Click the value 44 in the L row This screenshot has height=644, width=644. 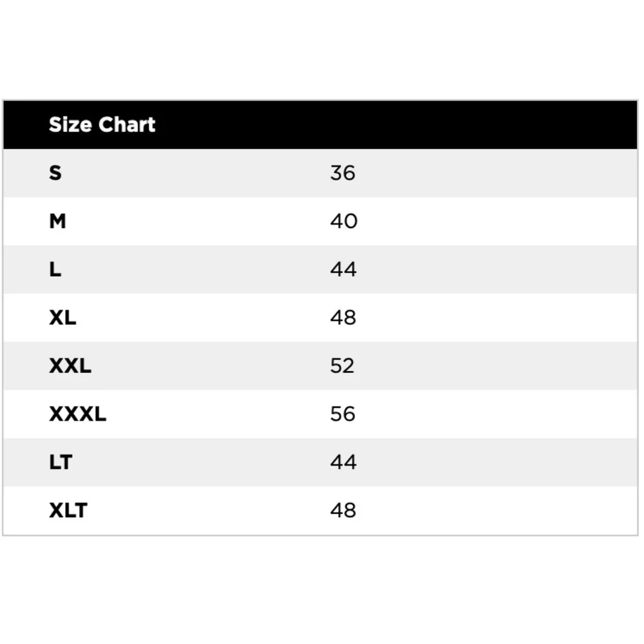[x=343, y=269]
